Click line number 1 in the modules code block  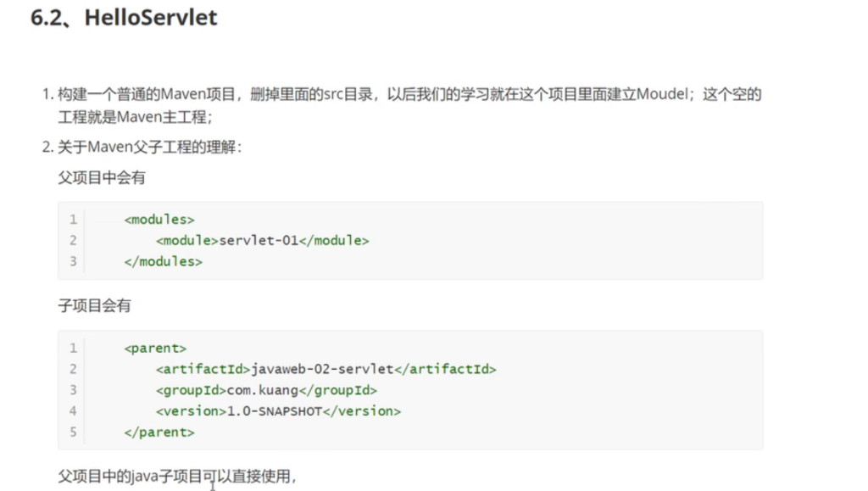tap(73, 220)
